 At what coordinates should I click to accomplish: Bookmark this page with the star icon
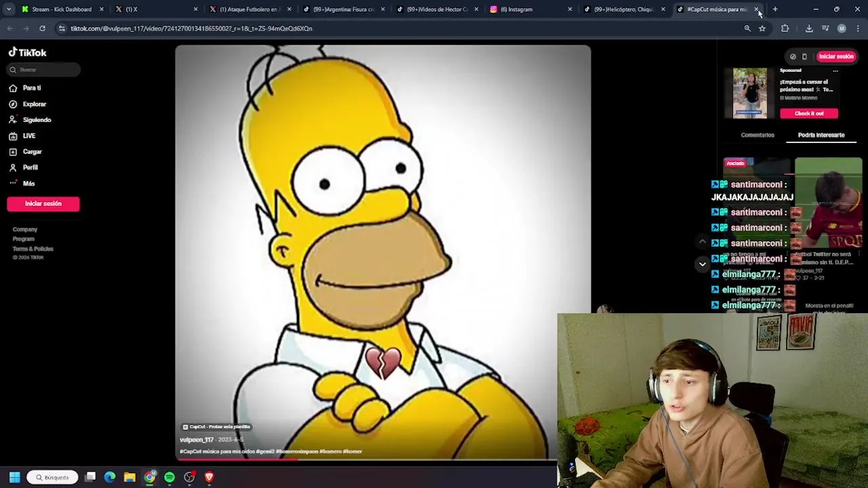(762, 28)
